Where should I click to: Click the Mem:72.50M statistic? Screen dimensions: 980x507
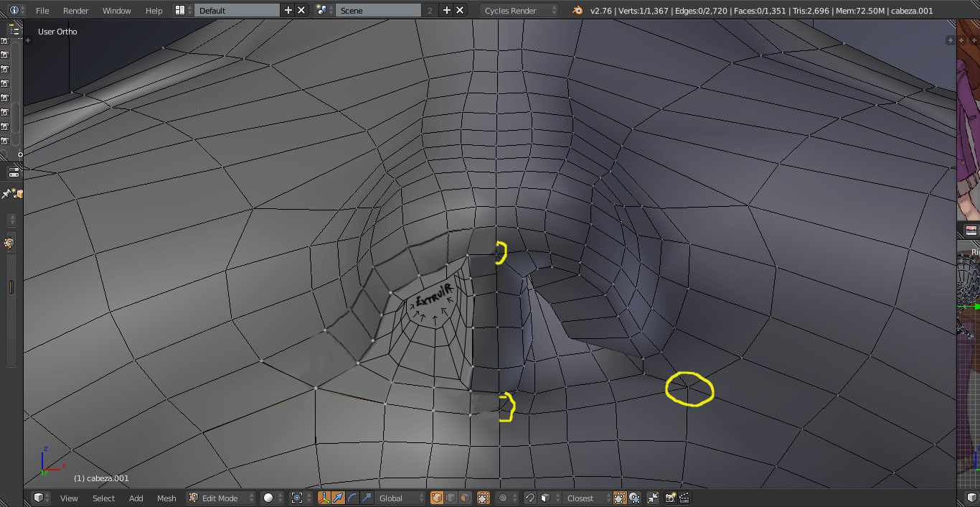859,11
